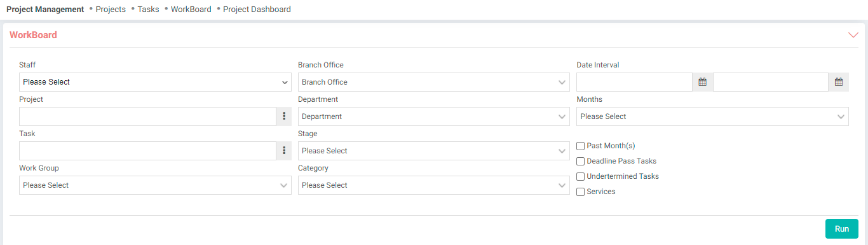Open the Department dropdown list
868x245 pixels.
tap(434, 116)
